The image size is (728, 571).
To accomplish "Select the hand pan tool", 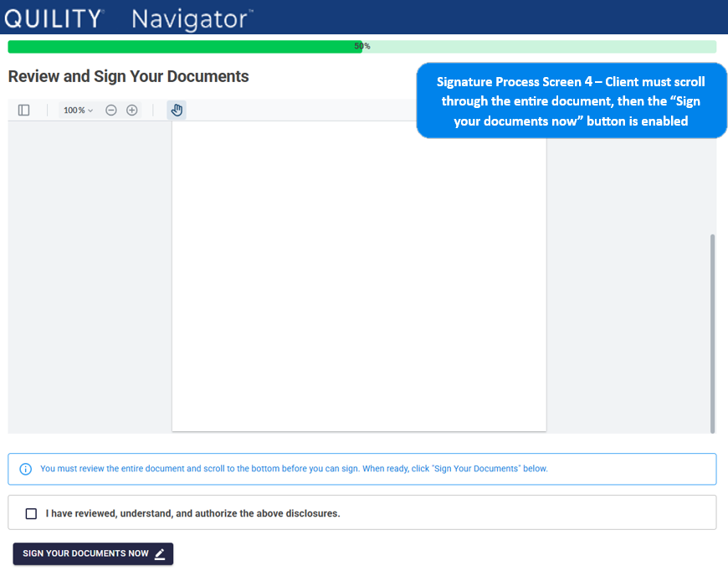I will tap(177, 111).
